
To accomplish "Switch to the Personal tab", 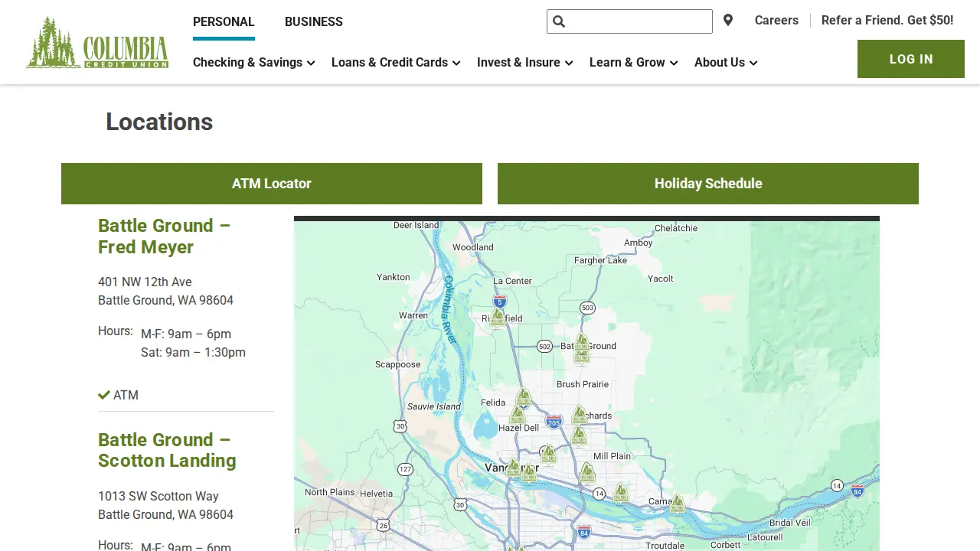I will (224, 22).
